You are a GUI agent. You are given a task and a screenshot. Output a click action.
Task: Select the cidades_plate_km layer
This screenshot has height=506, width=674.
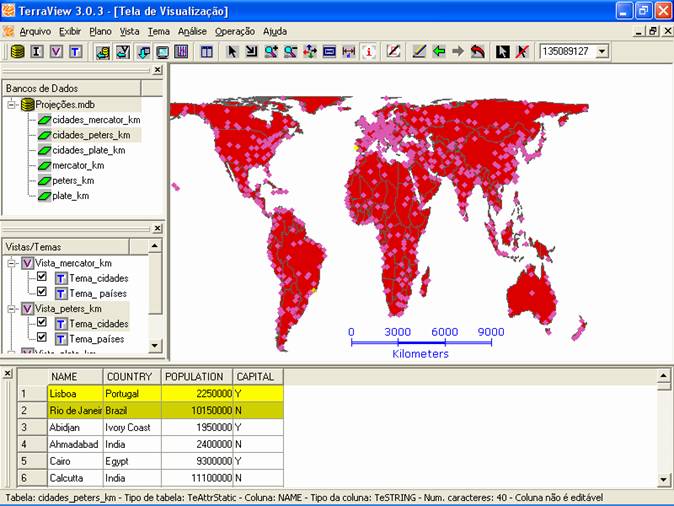(x=89, y=150)
